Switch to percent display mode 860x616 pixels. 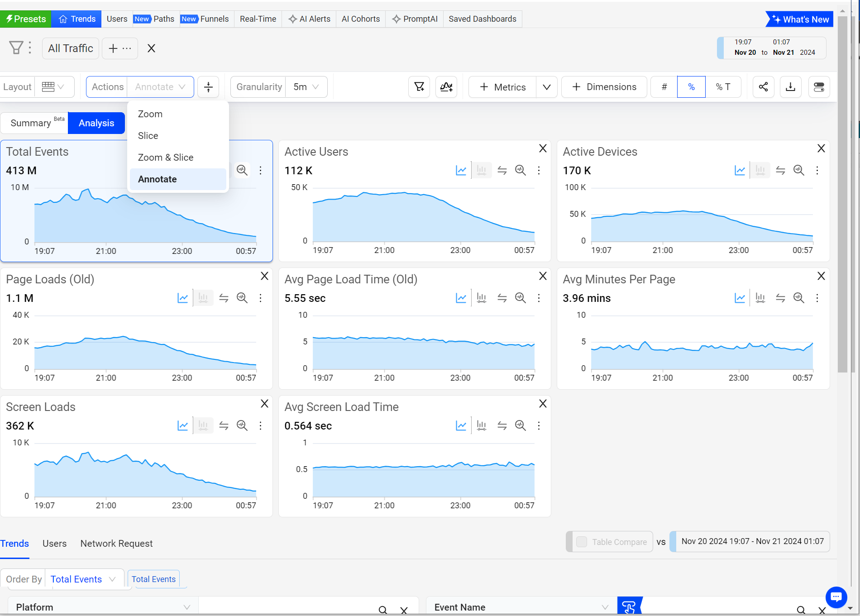pyautogui.click(x=691, y=87)
